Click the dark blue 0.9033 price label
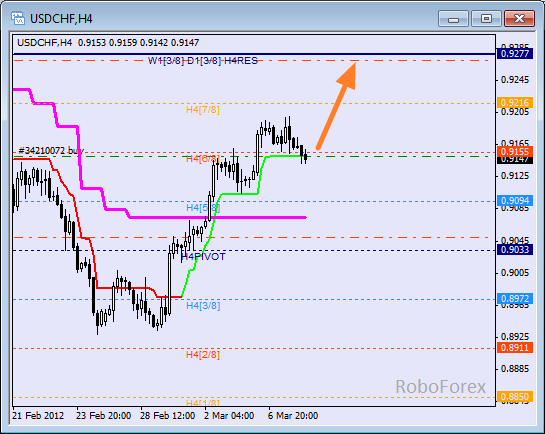The width and height of the screenshot is (545, 434). pos(515,249)
